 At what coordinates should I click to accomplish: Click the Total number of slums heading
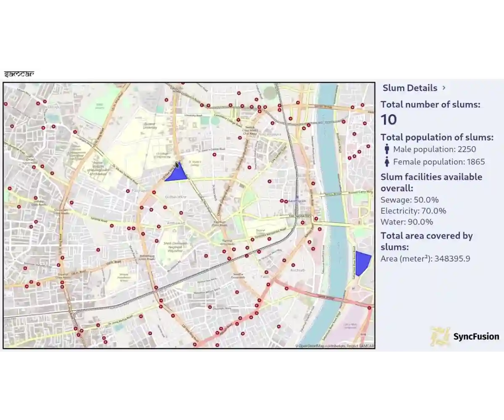point(430,104)
